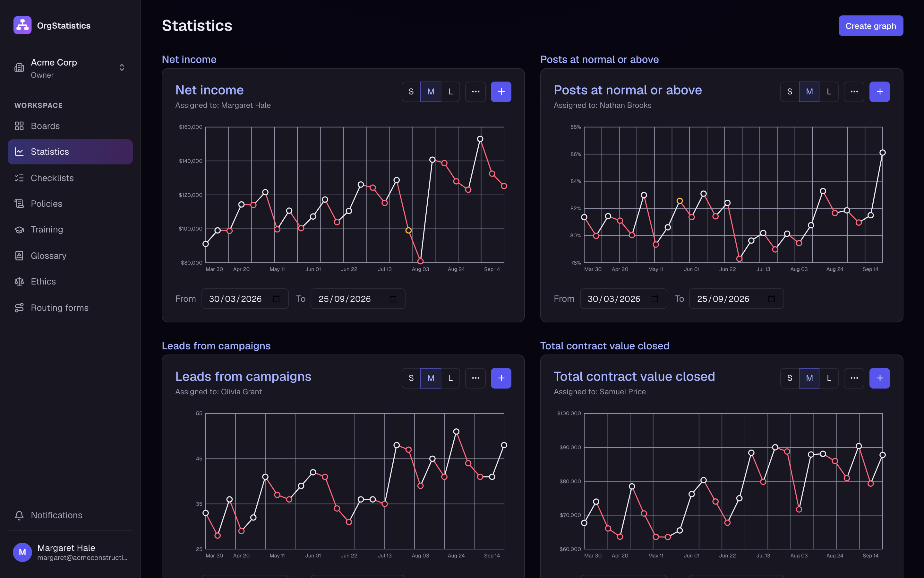
Task: Select the Statistics sidebar item
Action: coord(70,152)
